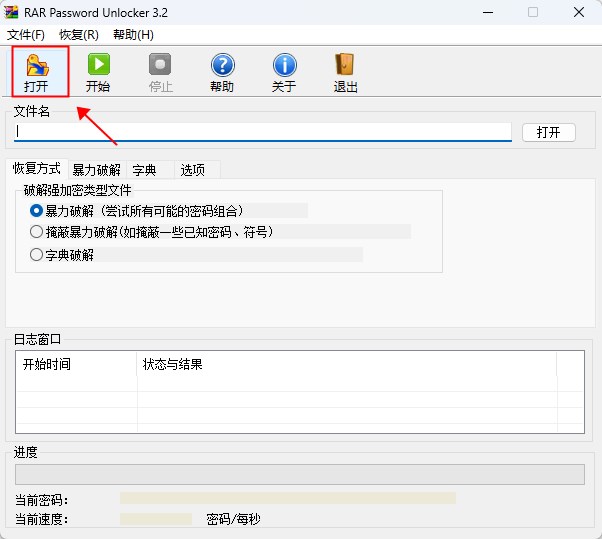Image resolution: width=602 pixels, height=539 pixels.
Task: Switch to the 字典 tab
Action: (x=150, y=170)
